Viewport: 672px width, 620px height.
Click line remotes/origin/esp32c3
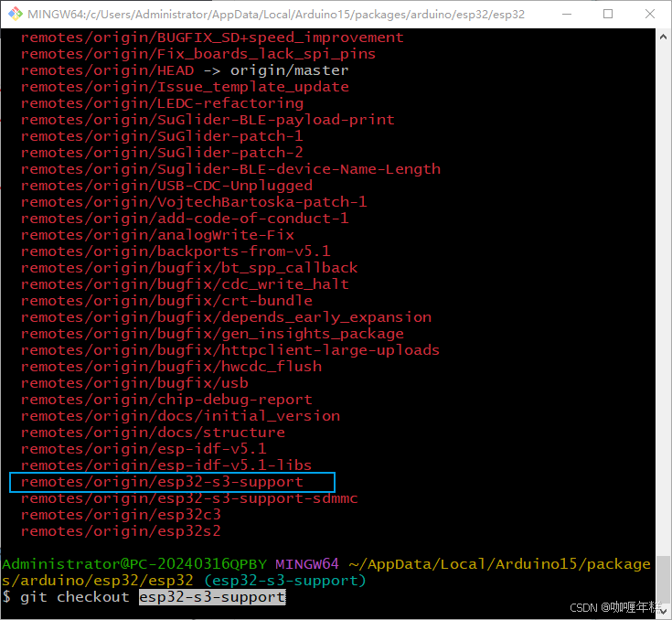click(x=121, y=515)
